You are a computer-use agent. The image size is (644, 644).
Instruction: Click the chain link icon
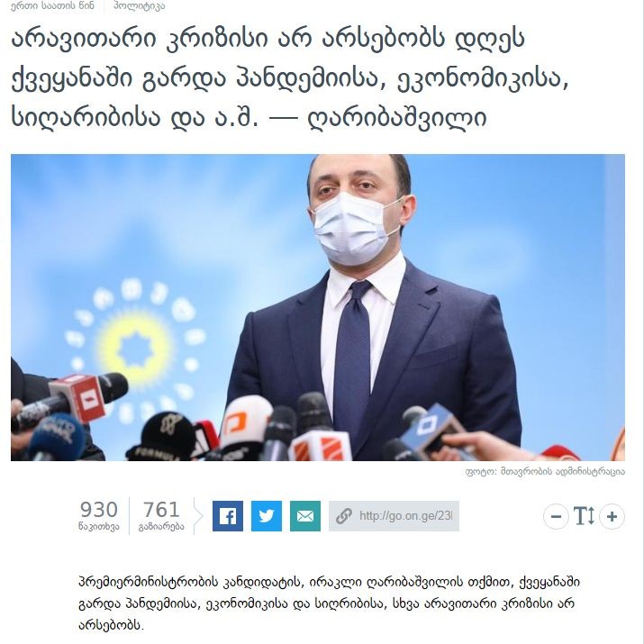[343, 516]
